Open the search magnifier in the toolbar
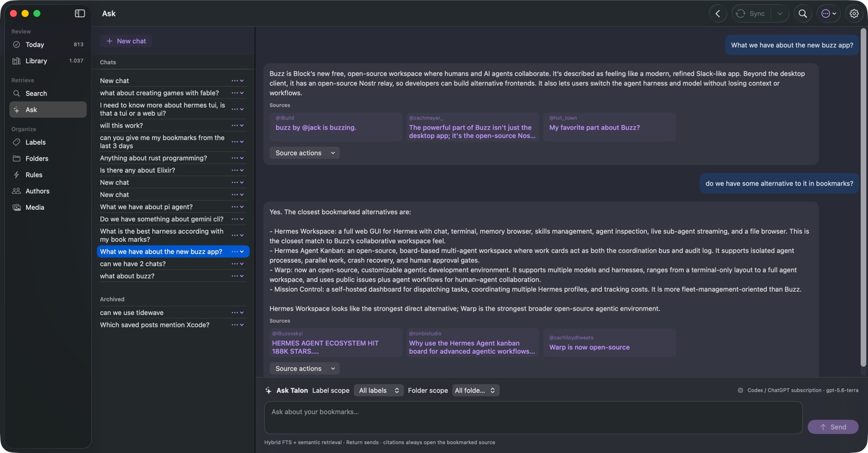 point(803,14)
